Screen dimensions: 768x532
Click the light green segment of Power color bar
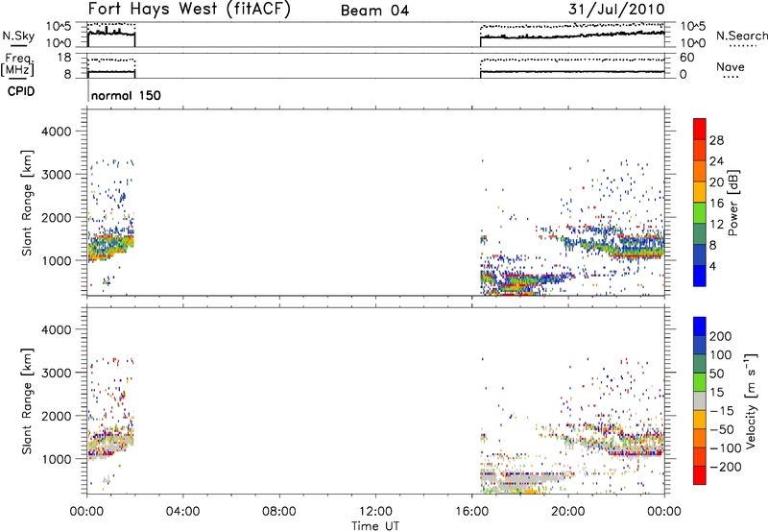pos(700,212)
